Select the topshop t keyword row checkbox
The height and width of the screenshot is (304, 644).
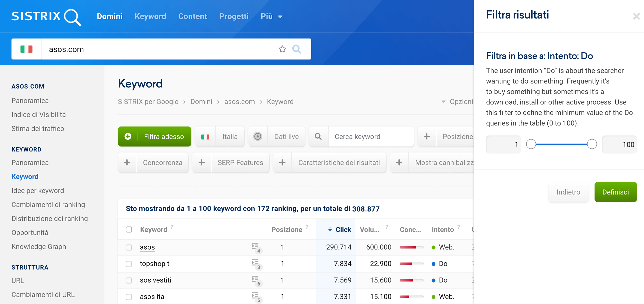point(129,263)
